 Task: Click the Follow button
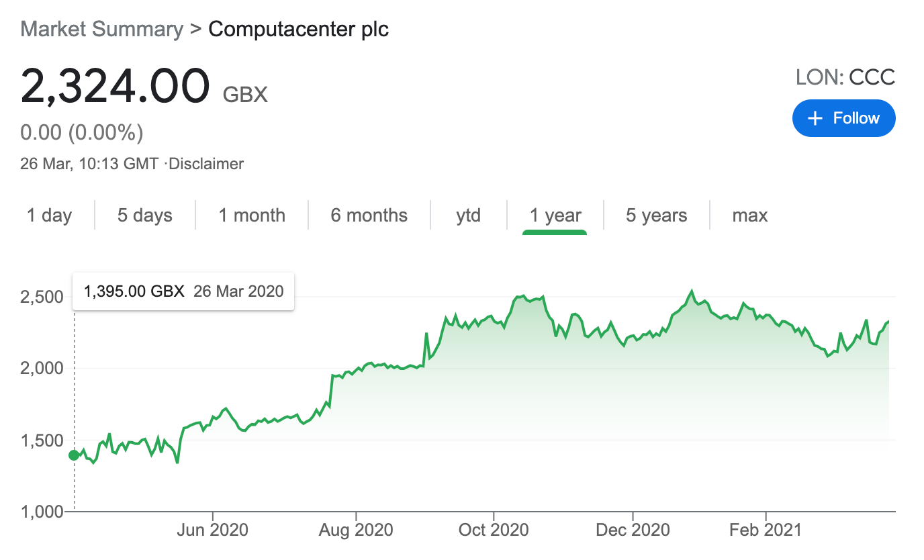point(843,118)
